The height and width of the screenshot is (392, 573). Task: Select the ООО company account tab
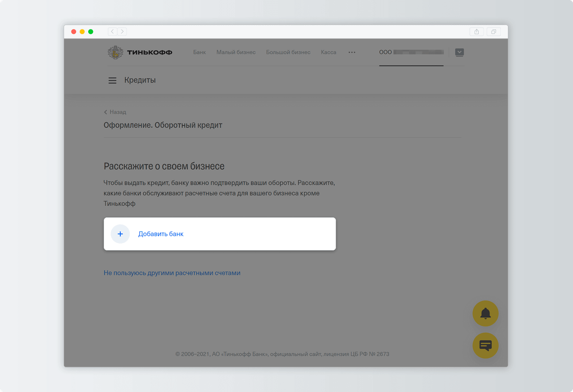pyautogui.click(x=412, y=52)
